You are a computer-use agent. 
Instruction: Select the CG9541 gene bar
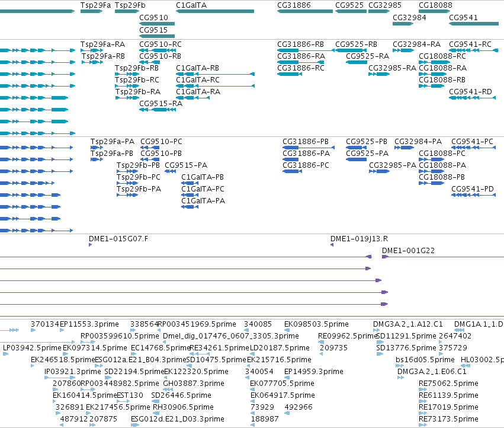click(x=474, y=24)
